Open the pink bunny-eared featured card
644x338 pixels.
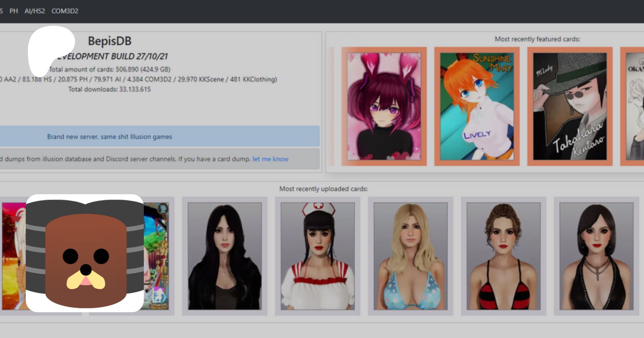point(384,106)
